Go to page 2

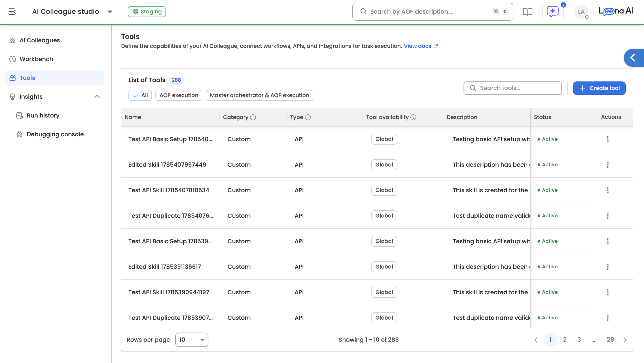[x=565, y=340]
